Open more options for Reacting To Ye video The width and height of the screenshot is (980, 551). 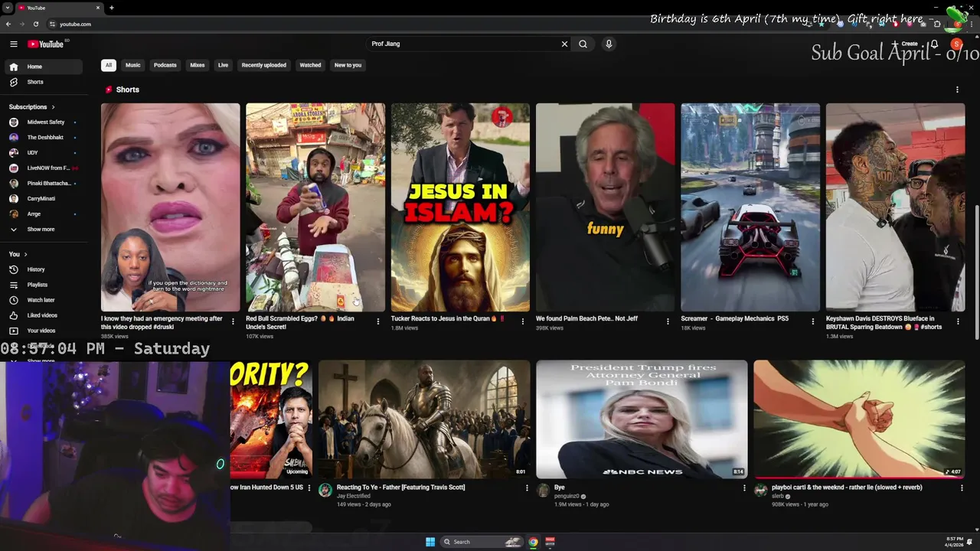(x=527, y=487)
